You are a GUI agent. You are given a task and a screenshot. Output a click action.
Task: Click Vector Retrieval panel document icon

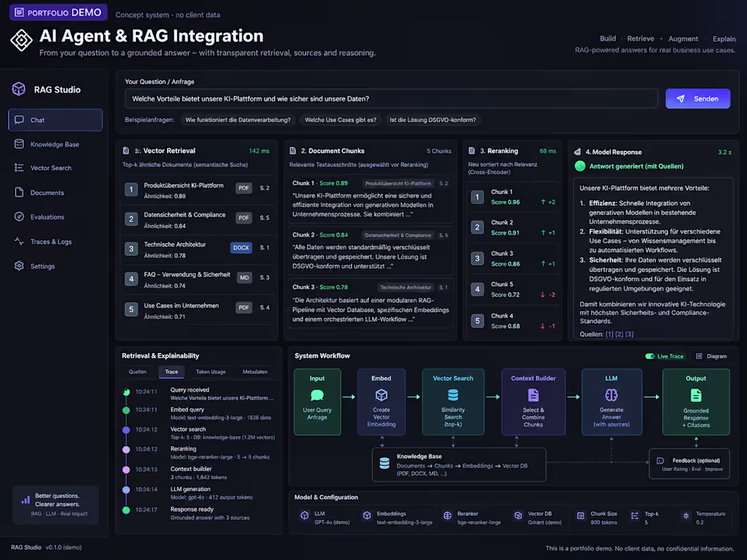[126, 151]
